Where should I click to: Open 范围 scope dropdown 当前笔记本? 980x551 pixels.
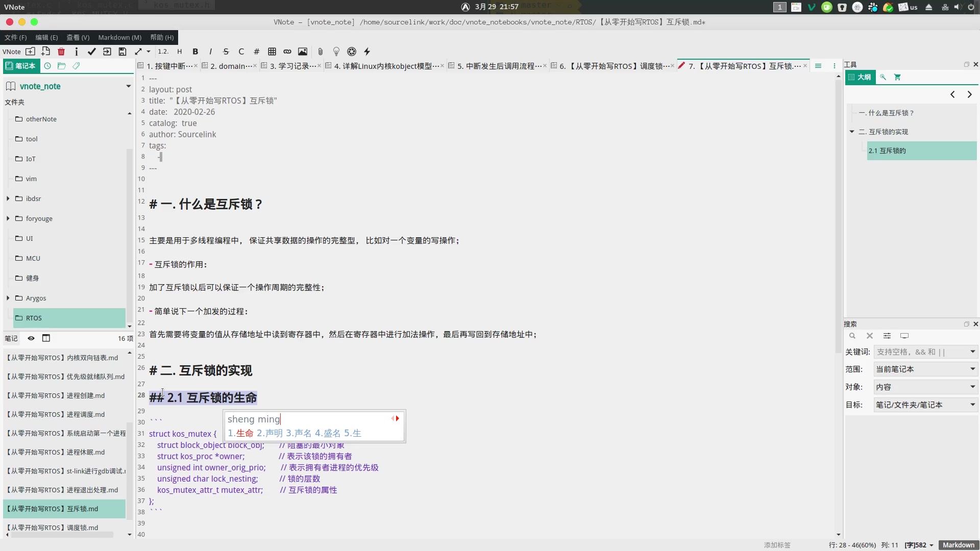point(925,369)
